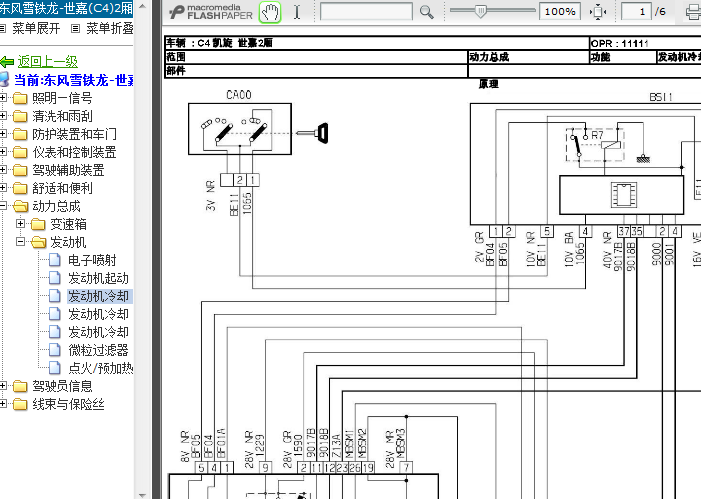Open the 微粒过滤器 document
This screenshot has width=701, height=499.
pos(98,350)
